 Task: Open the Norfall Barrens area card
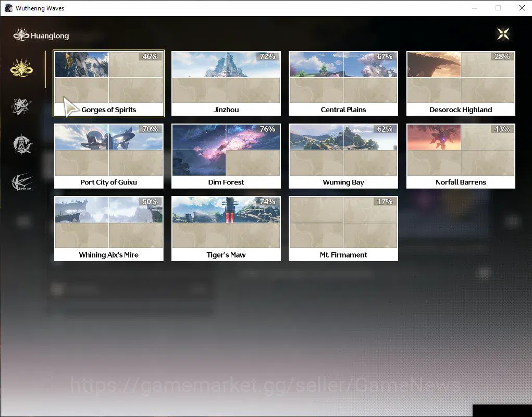pyautogui.click(x=461, y=156)
